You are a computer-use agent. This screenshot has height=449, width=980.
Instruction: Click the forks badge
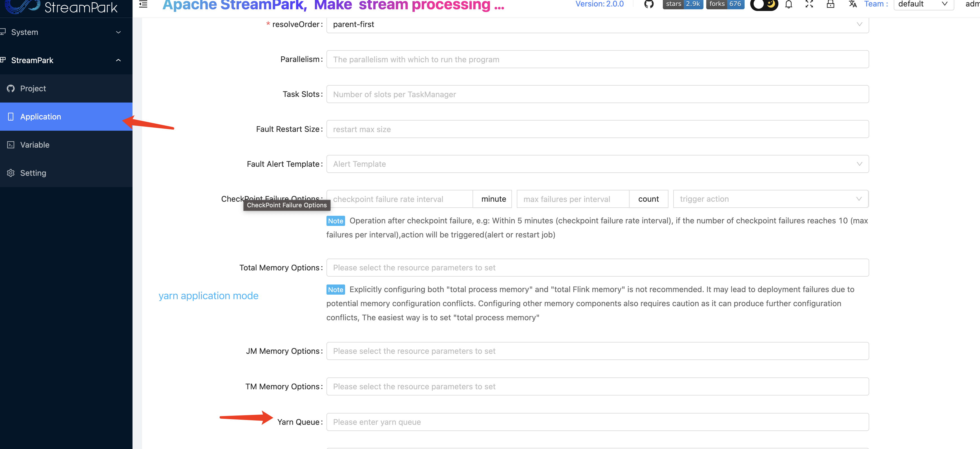725,4
